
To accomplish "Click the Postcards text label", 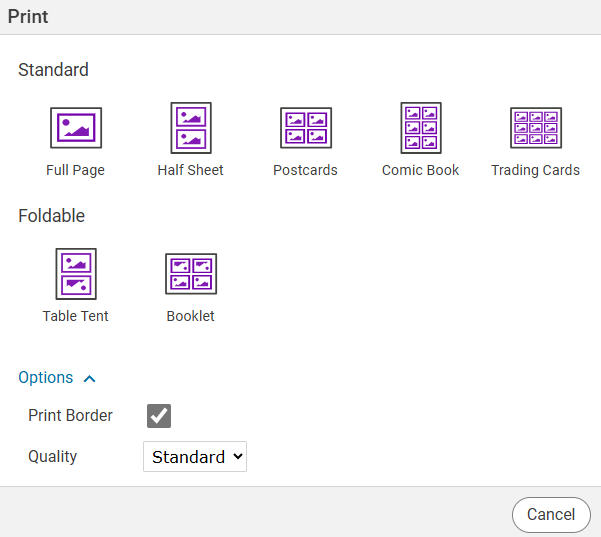I will pos(305,170).
